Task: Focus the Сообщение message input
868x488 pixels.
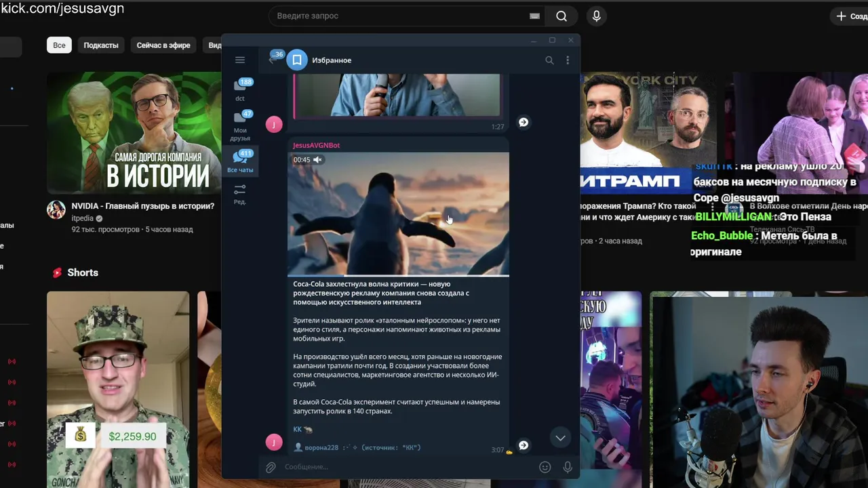Action: [x=407, y=467]
